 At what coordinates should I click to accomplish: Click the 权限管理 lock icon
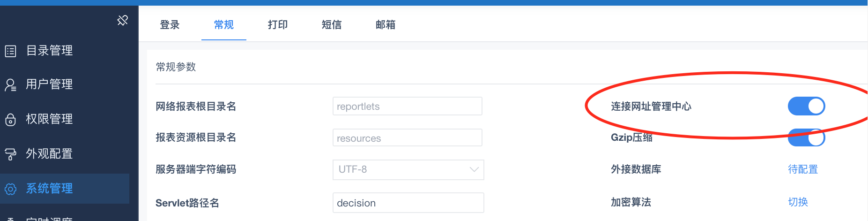10,120
